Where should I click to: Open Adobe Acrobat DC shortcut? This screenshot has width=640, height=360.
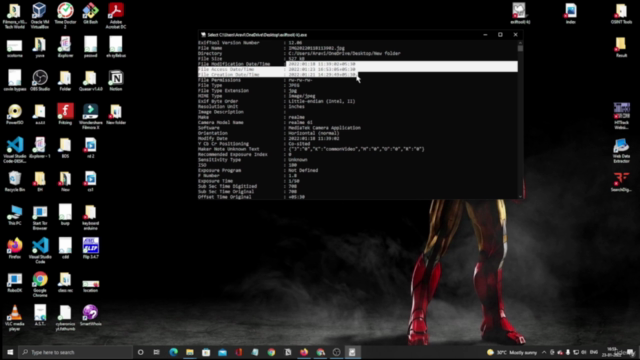[116, 16]
